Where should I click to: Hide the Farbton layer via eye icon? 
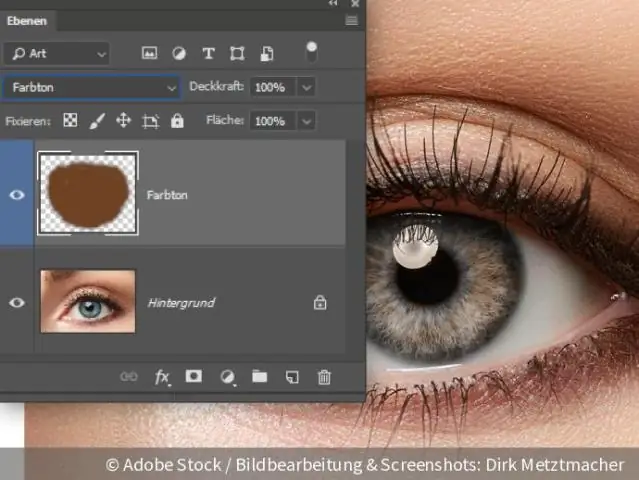tap(17, 195)
